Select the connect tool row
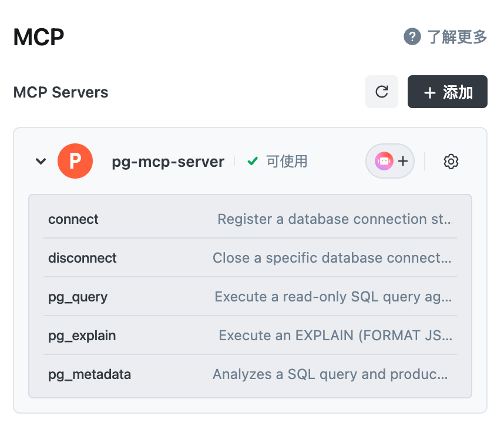The image size is (504, 436). point(73,219)
